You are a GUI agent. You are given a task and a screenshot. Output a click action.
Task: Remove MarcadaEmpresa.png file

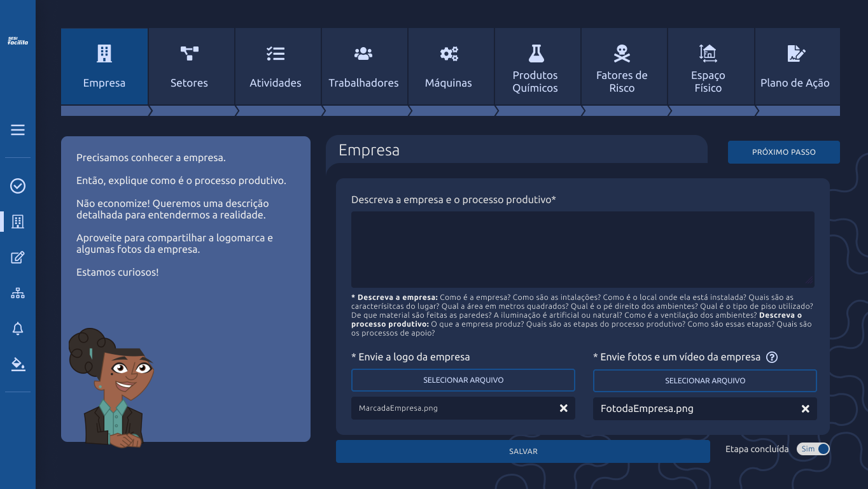click(563, 408)
